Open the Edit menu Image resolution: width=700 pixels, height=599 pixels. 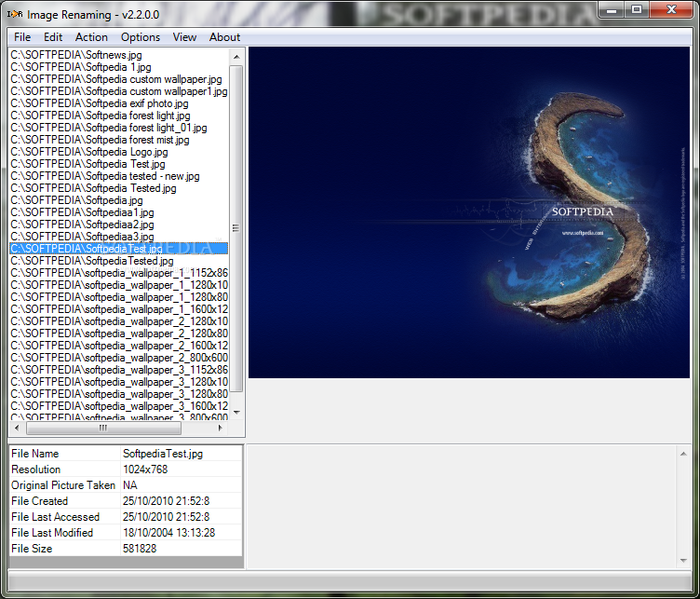[53, 37]
